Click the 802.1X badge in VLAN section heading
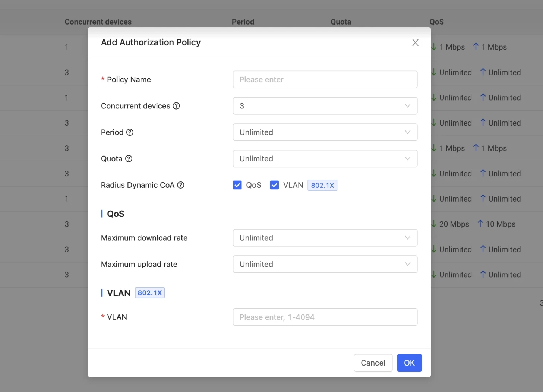543x392 pixels. point(149,293)
